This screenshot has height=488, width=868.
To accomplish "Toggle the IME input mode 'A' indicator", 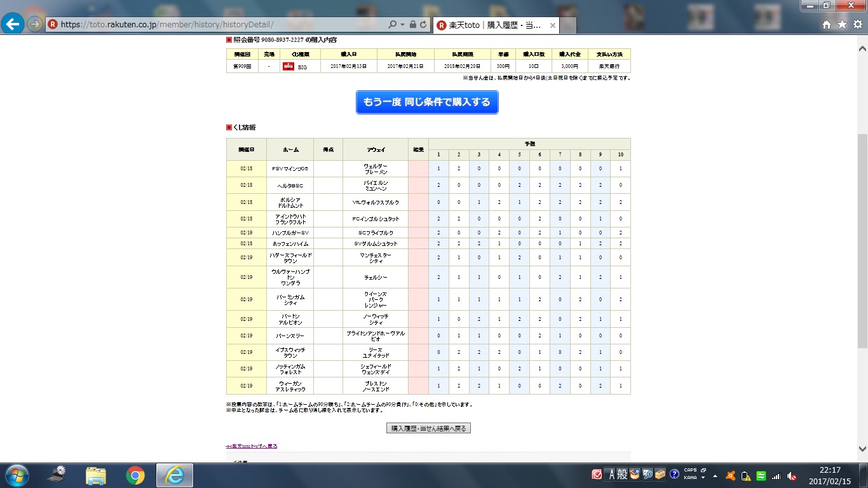I will [612, 475].
